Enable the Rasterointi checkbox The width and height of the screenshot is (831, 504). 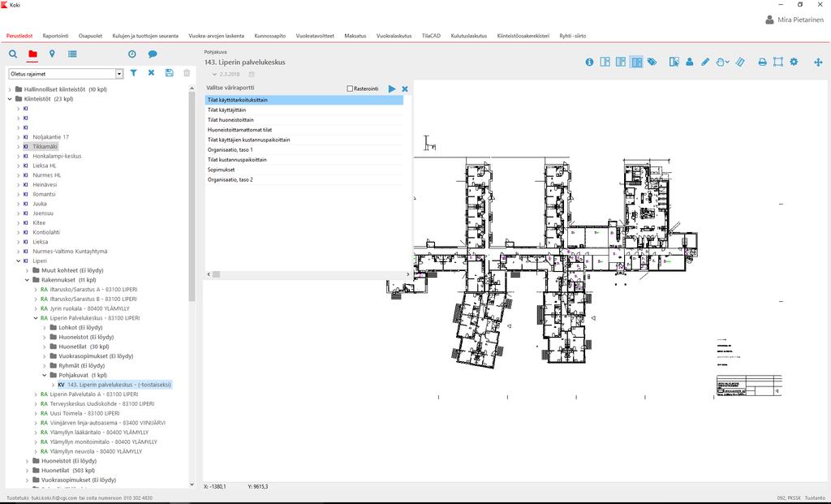click(x=350, y=88)
